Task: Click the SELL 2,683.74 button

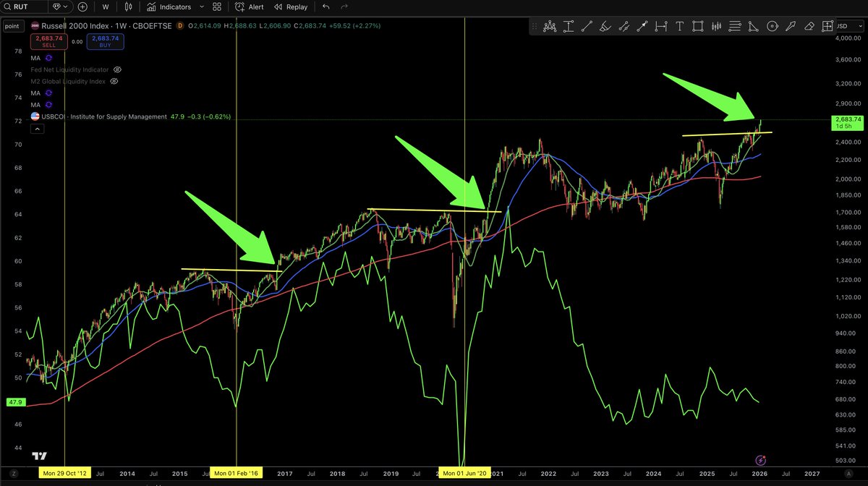Action: coord(48,41)
